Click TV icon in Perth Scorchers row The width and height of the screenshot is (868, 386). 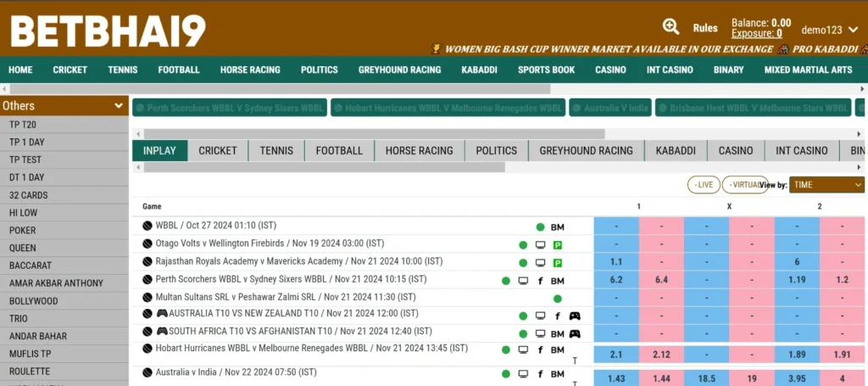[x=523, y=281]
